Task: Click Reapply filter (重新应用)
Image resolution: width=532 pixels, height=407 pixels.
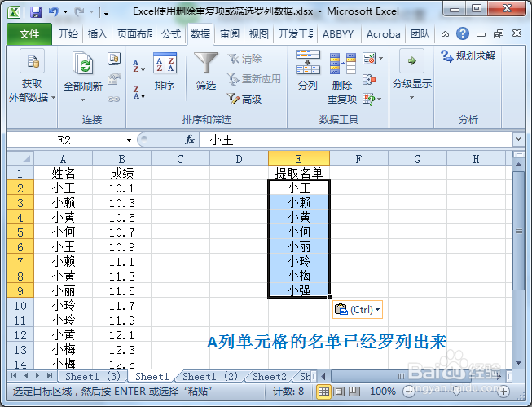Action: tap(254, 79)
